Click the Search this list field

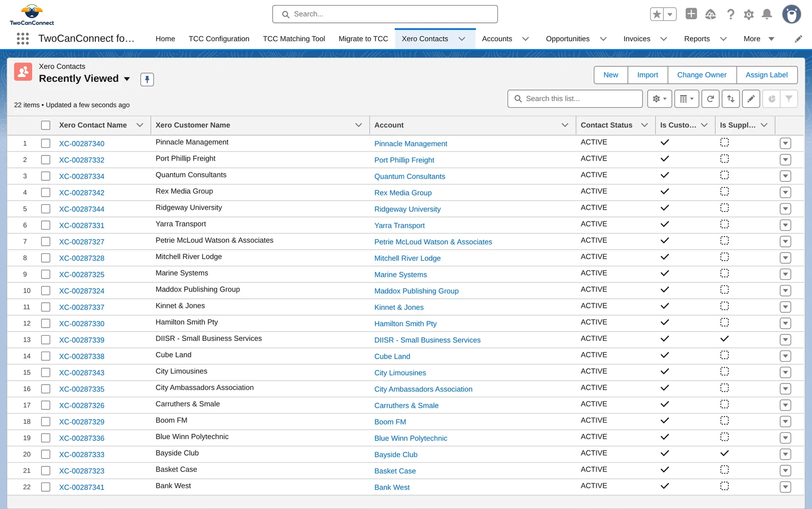tap(575, 99)
